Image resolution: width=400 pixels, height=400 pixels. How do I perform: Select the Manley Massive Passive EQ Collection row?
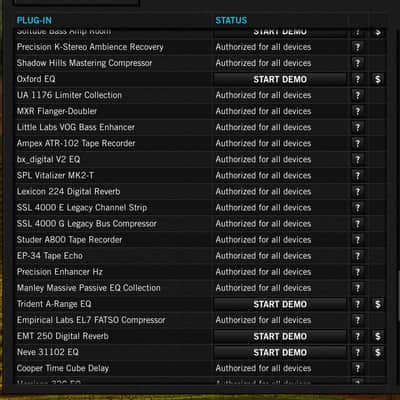click(x=200, y=288)
